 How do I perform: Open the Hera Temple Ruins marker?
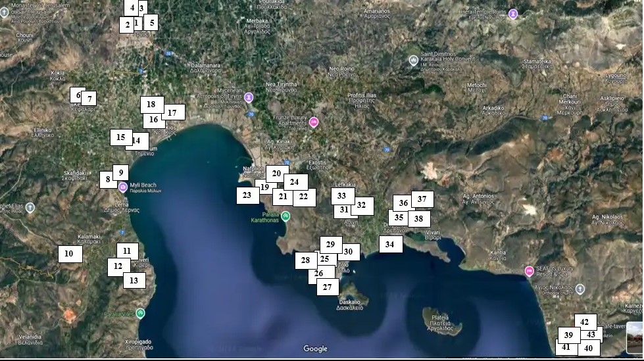[x=513, y=14]
